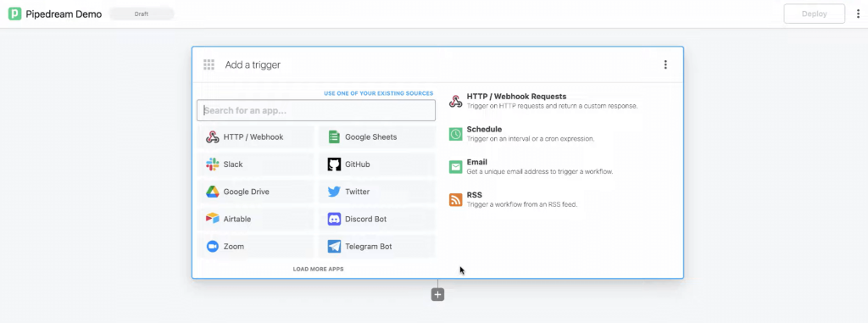868x323 pixels.
Task: Click the grid handle icon next to Add a trigger
Action: pyautogui.click(x=209, y=64)
